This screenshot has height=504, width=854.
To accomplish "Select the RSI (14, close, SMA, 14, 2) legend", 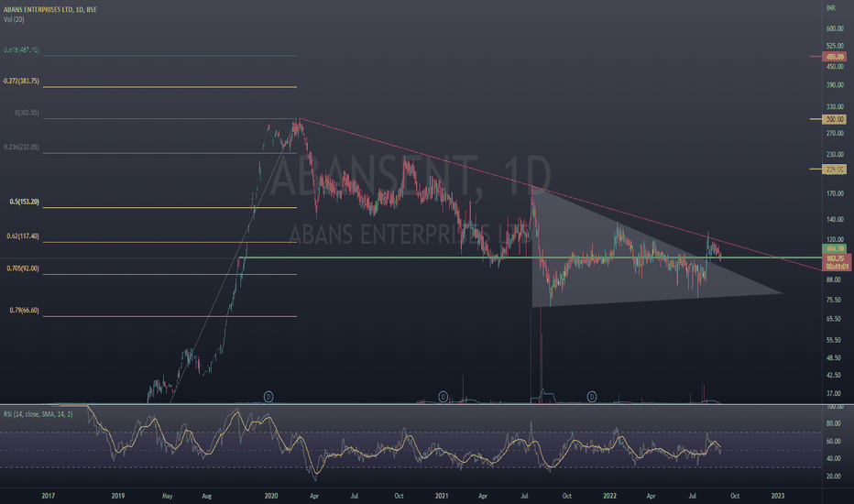I will tap(38, 414).
